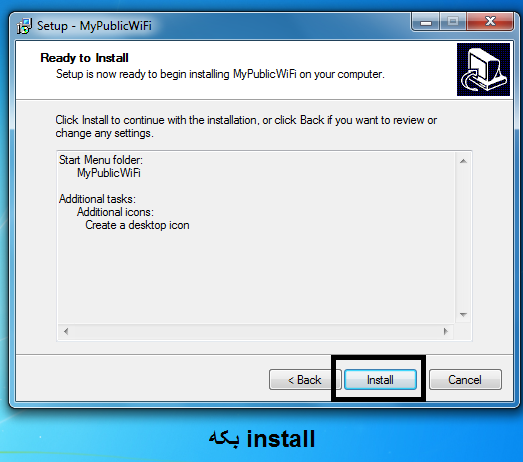Viewport: 523px width, 462px height.
Task: Minimize the MyPublicWiFi setup window
Action: 426,22
